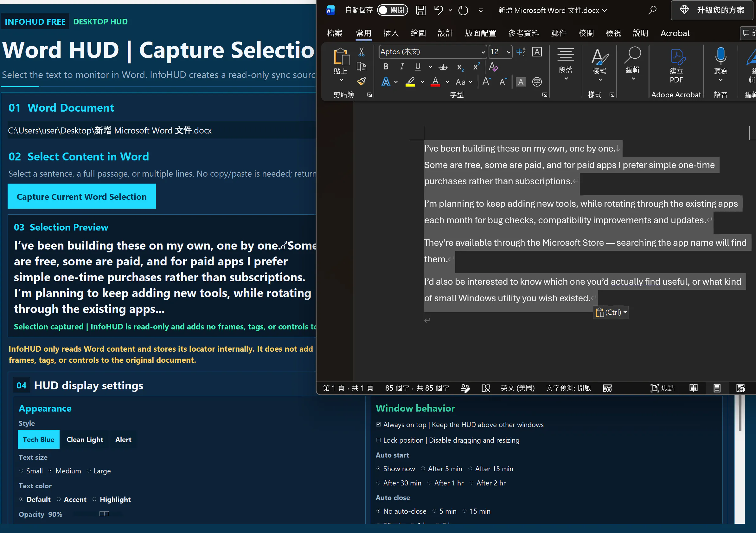Apply strikethrough formatting

443,67
